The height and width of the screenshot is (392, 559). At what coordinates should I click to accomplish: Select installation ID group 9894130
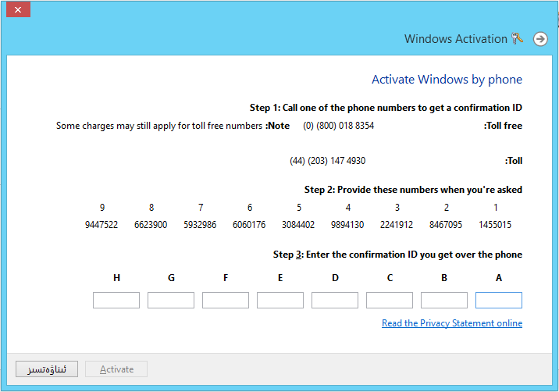[x=347, y=225]
